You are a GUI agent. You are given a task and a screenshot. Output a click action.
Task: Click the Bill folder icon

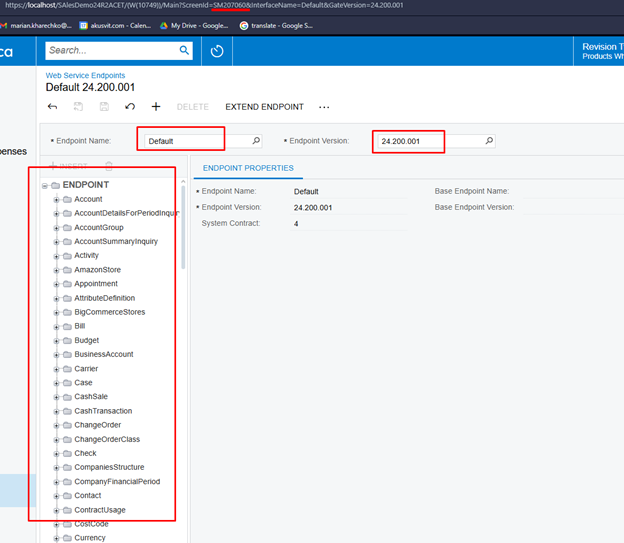coord(67,326)
